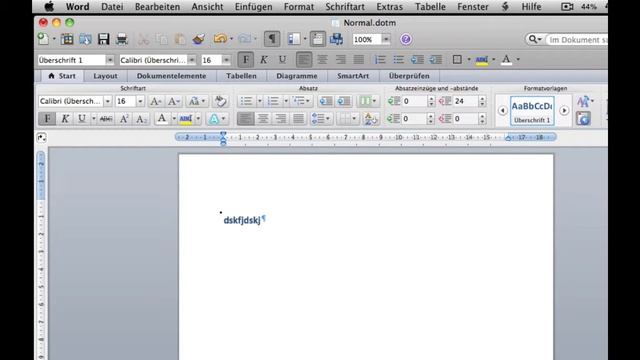
Task: Open the media browser icon
Action: click(336, 39)
